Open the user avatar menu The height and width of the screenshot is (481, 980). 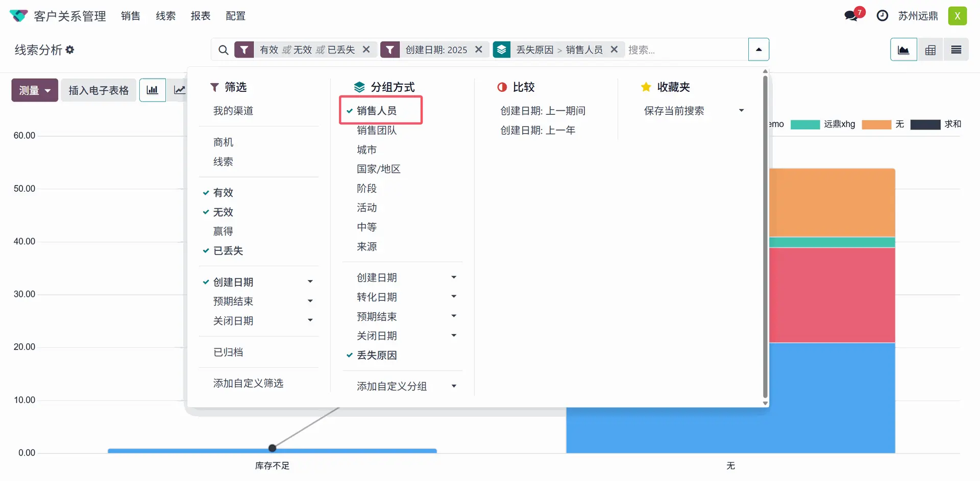(958, 16)
